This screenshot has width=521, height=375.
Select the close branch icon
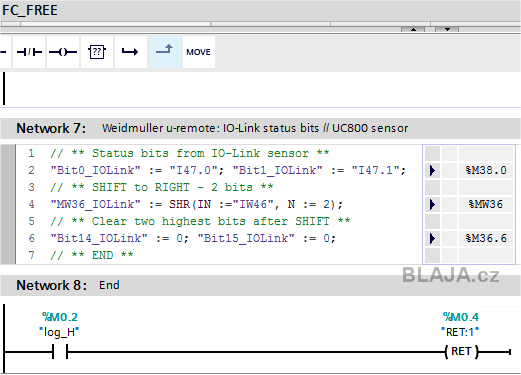click(x=165, y=52)
